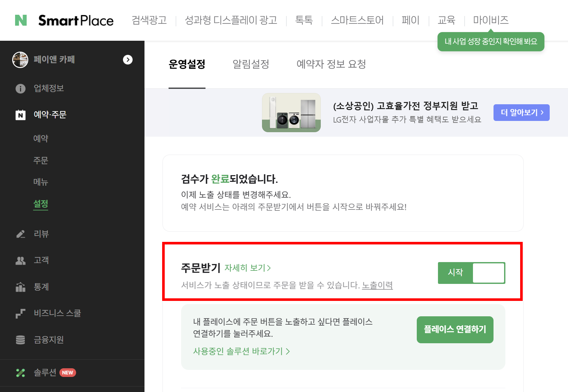This screenshot has width=568, height=392.
Task: Click the 내 사업 성장 중인지 확인해 봐요 tooltip
Action: pyautogui.click(x=491, y=42)
